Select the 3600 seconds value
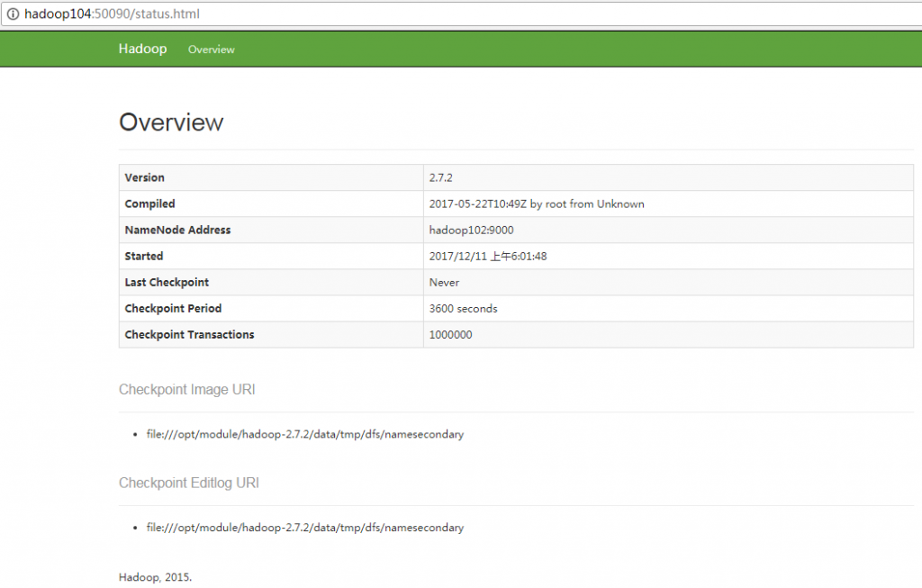The width and height of the screenshot is (922, 588). [x=463, y=309]
